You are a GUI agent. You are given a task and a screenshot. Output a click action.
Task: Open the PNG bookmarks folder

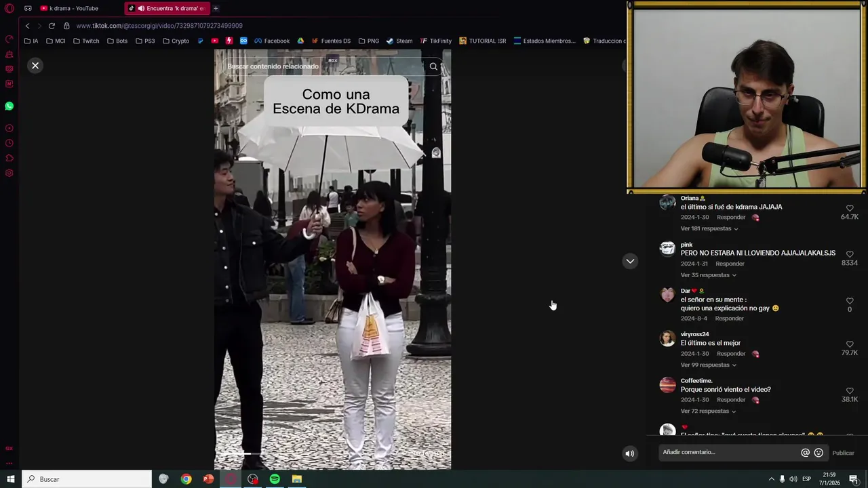[x=368, y=41]
